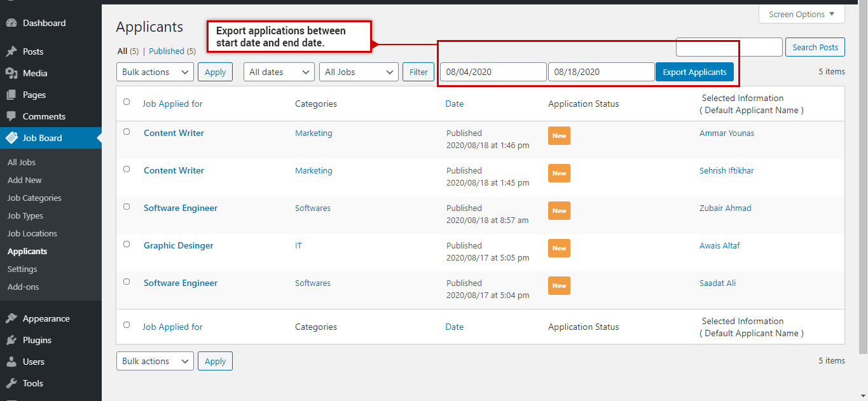Open the Media library from sidebar icon
The image size is (868, 401).
pos(14,73)
